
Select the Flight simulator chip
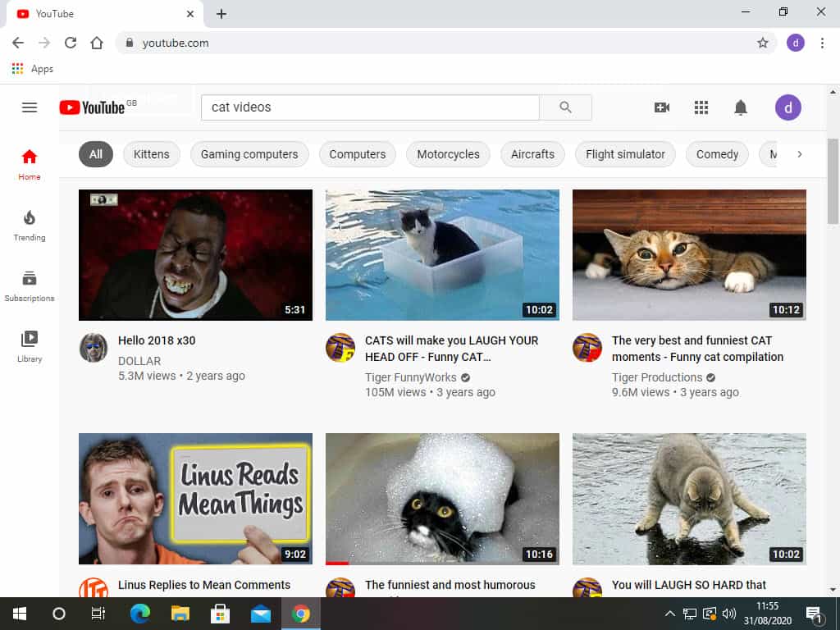point(625,154)
